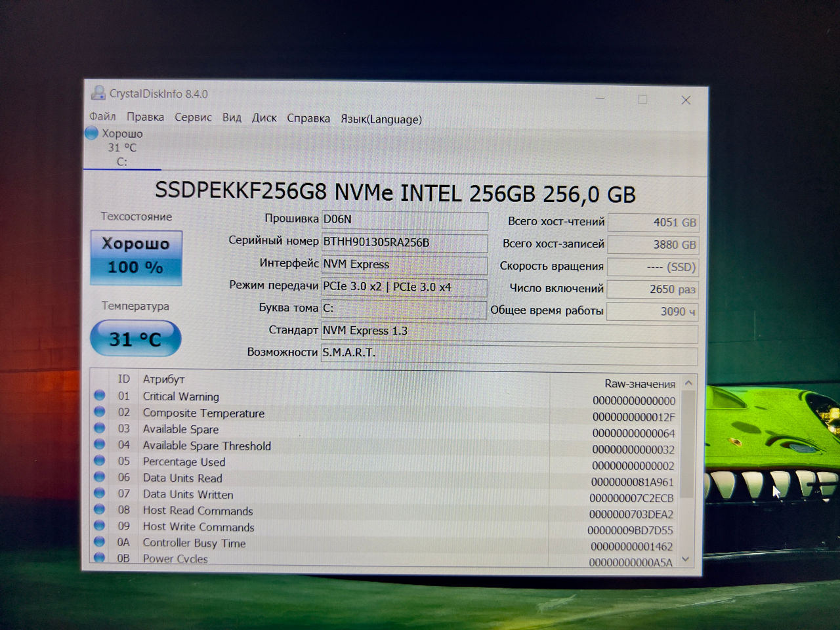Open the Файл menu
The width and height of the screenshot is (840, 630).
tap(102, 116)
